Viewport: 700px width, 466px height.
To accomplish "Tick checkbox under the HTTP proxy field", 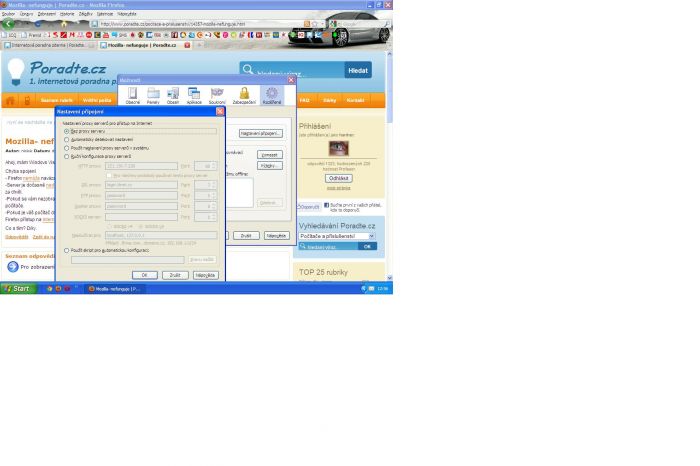I will 108,175.
